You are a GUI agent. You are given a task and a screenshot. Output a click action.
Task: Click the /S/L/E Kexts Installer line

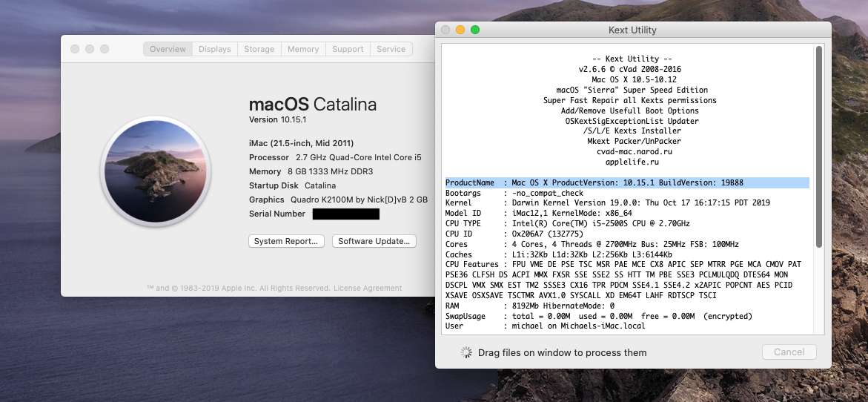point(632,131)
